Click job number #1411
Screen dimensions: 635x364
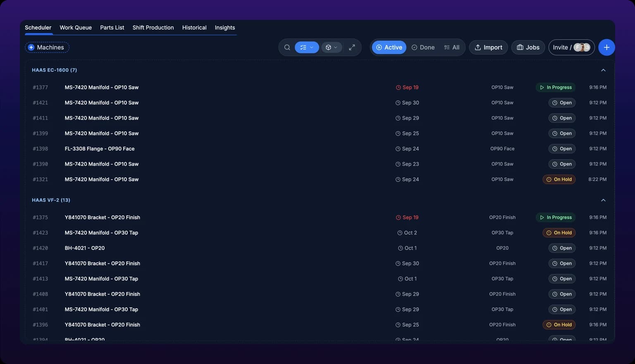[x=41, y=118]
